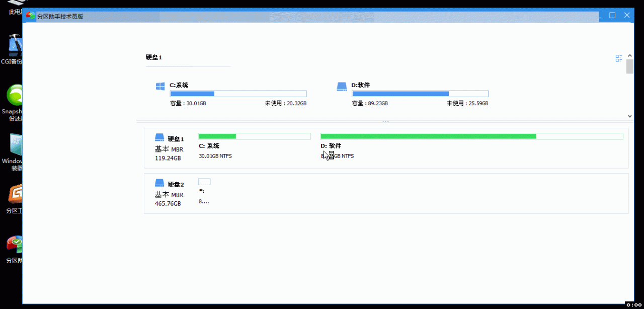Click the 30.01GB NTFS partition text

[x=215, y=156]
